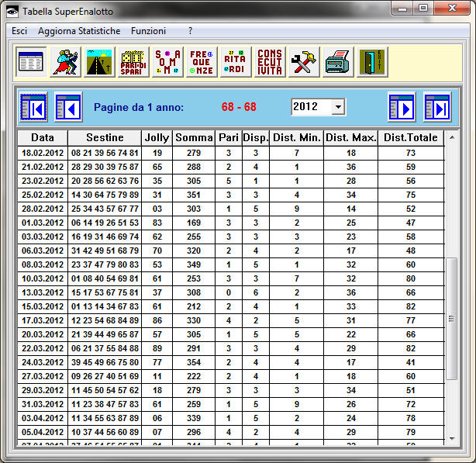Click the table scrollbar up arrow
Screen dimensions: 476x463
pyautogui.click(x=452, y=138)
